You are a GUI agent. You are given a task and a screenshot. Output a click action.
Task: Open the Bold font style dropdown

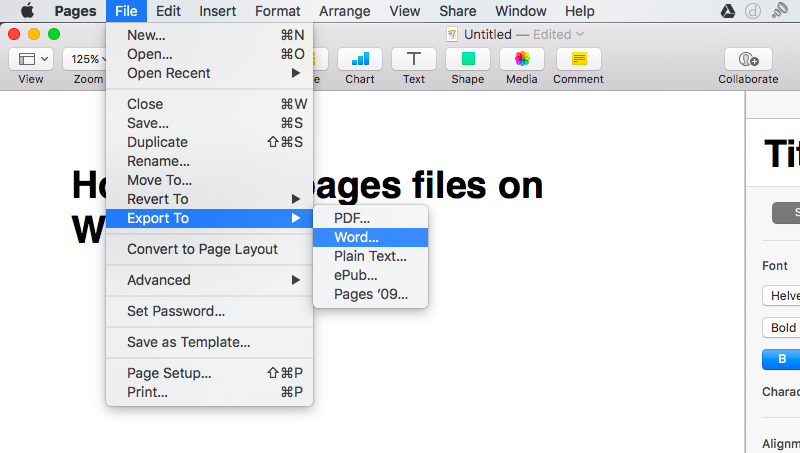(781, 328)
